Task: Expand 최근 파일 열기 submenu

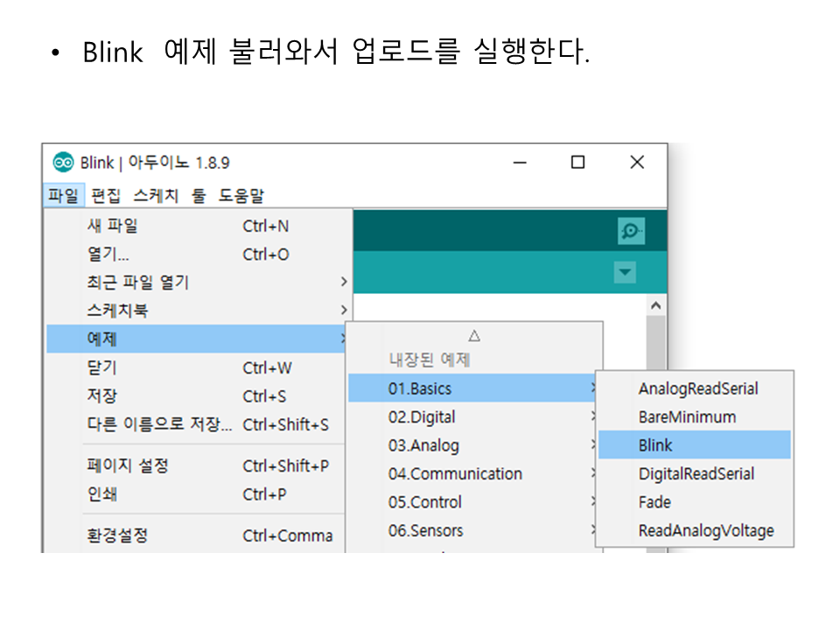Action: [x=199, y=282]
